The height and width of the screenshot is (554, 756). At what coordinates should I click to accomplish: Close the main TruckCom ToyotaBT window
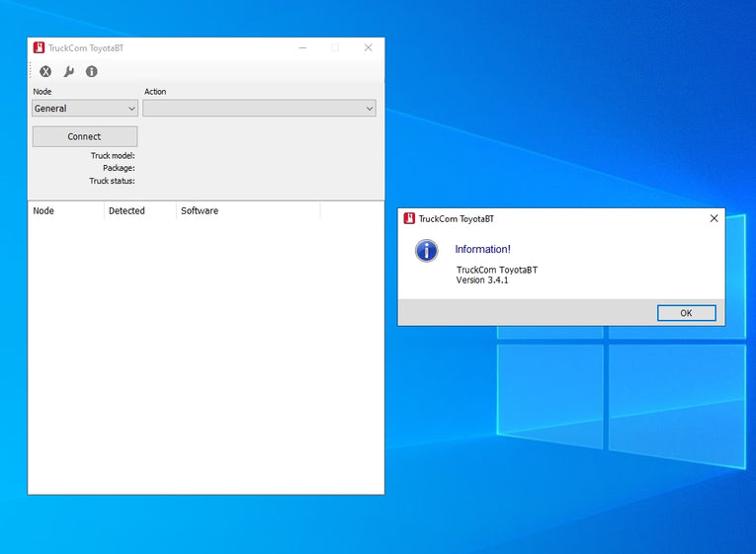[x=368, y=47]
